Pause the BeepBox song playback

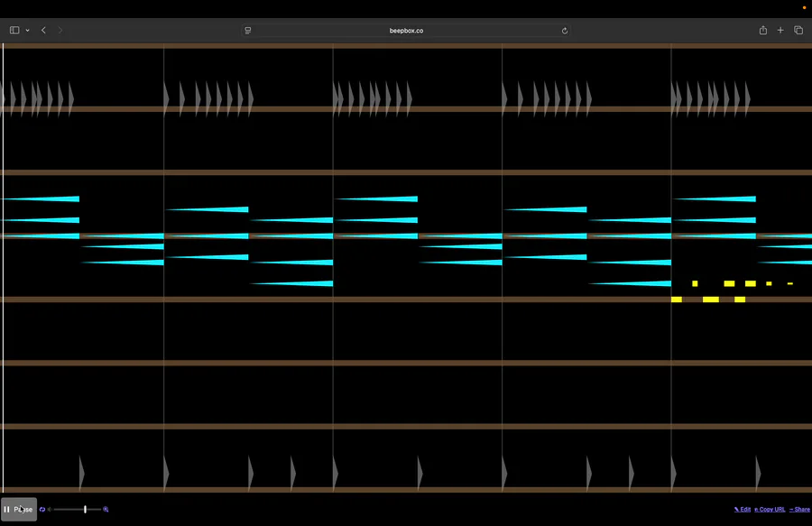point(19,510)
